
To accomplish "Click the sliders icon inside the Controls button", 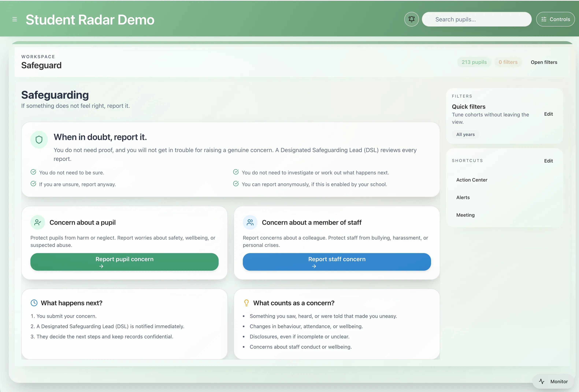I will pos(544,19).
